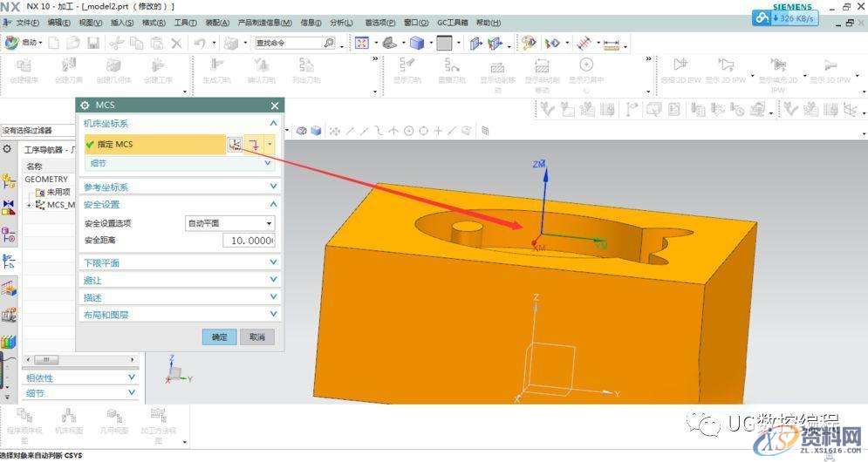This screenshot has height=462, width=868.
Task: Click the undo arrow icon
Action: [200, 42]
